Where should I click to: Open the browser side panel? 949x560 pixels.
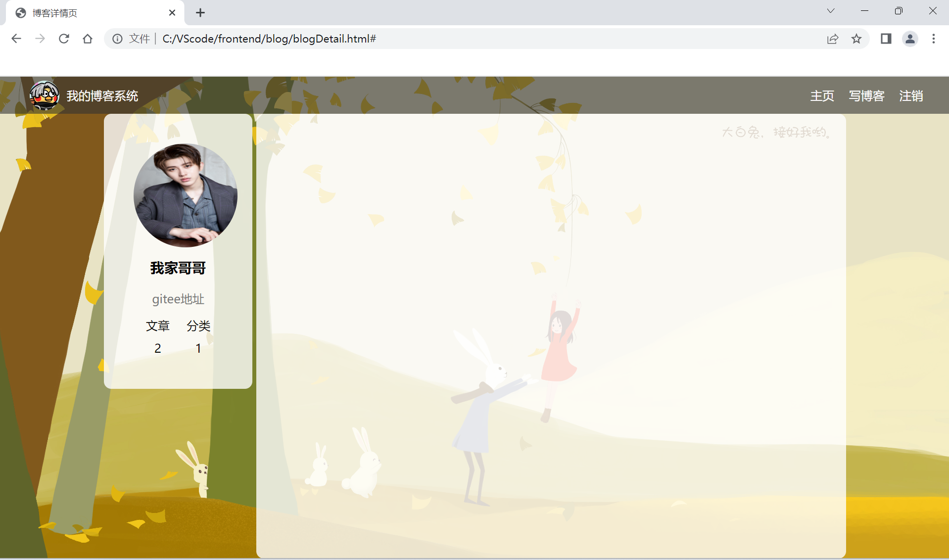point(886,39)
